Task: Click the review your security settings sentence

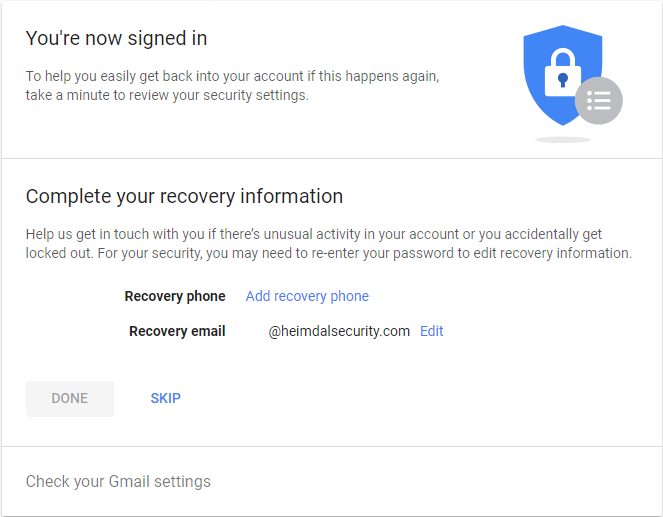Action: coord(233,85)
